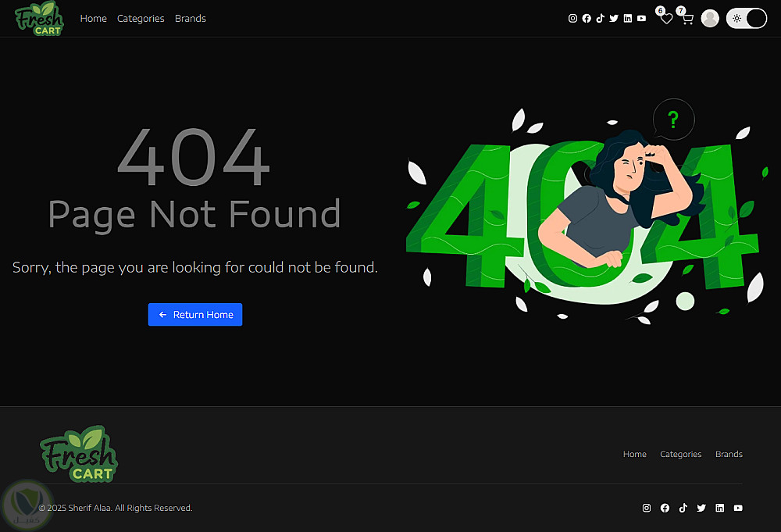Click the Twitter icon in the top navbar

pos(614,19)
